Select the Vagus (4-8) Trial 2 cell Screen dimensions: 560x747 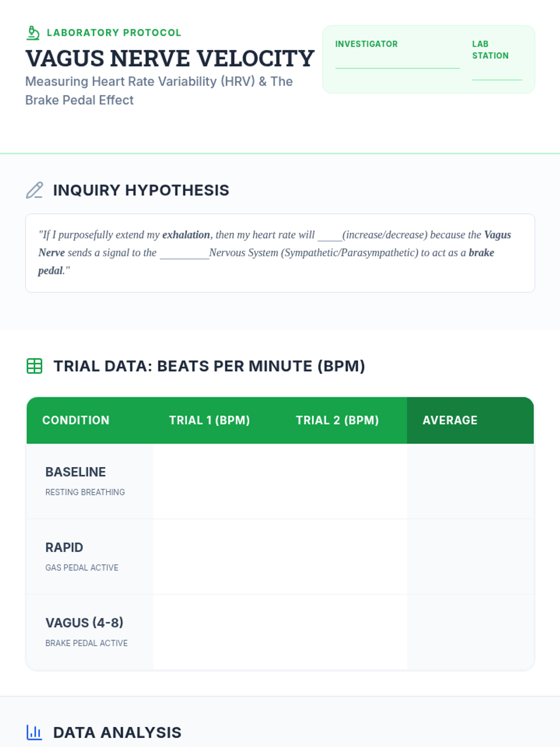coord(343,632)
